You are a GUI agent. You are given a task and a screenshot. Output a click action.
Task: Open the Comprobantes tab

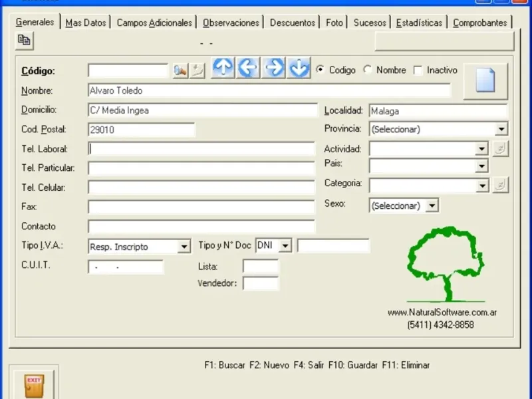click(x=479, y=23)
